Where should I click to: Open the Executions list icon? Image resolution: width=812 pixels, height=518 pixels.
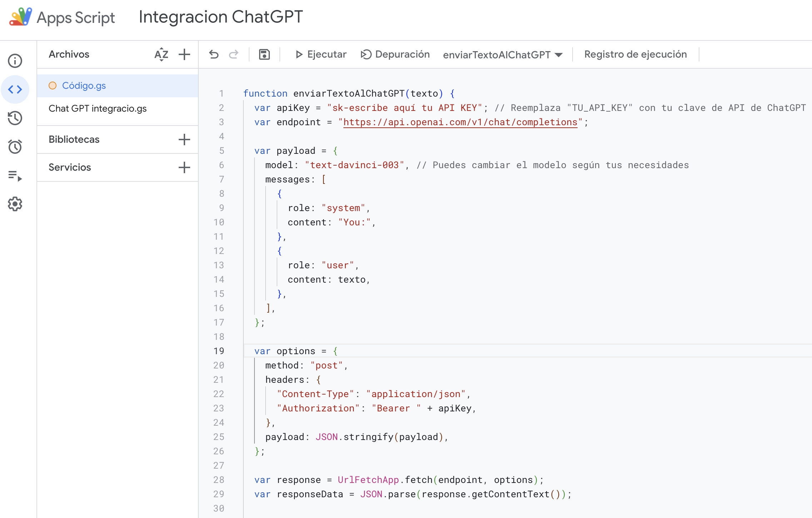tap(15, 176)
